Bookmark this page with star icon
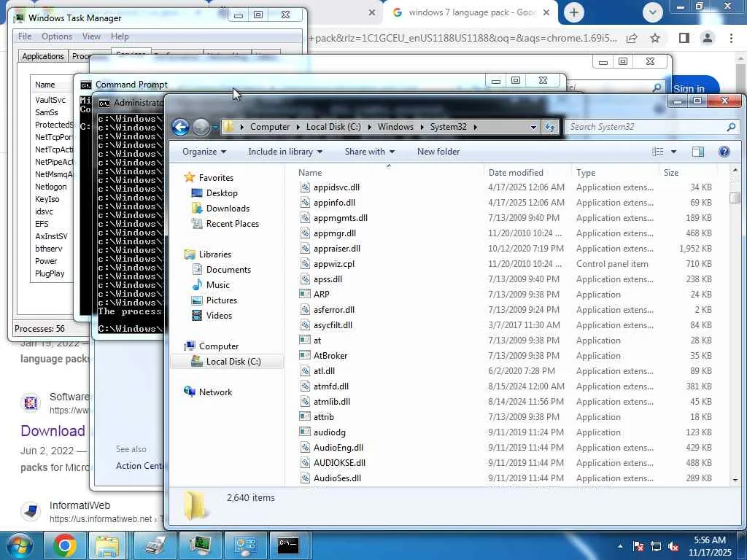This screenshot has height=560, width=747. 655,38
